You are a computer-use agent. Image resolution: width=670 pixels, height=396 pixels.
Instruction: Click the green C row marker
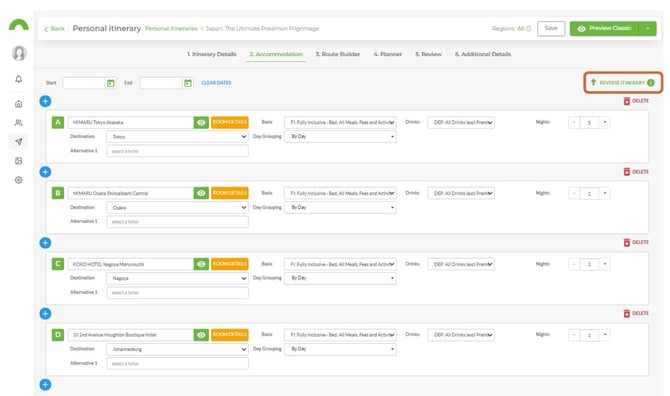pos(58,264)
